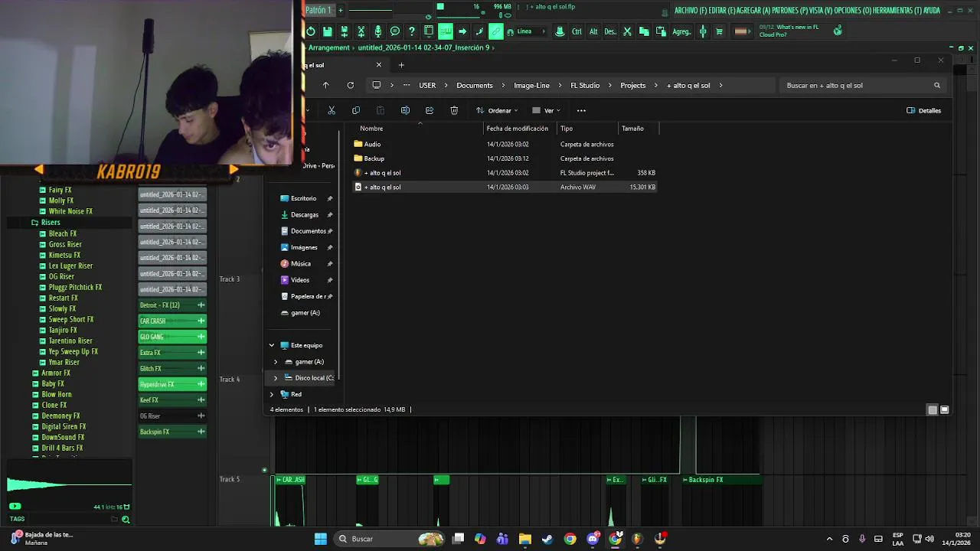
Task: Go up one folder in Explorer
Action: [x=325, y=85]
